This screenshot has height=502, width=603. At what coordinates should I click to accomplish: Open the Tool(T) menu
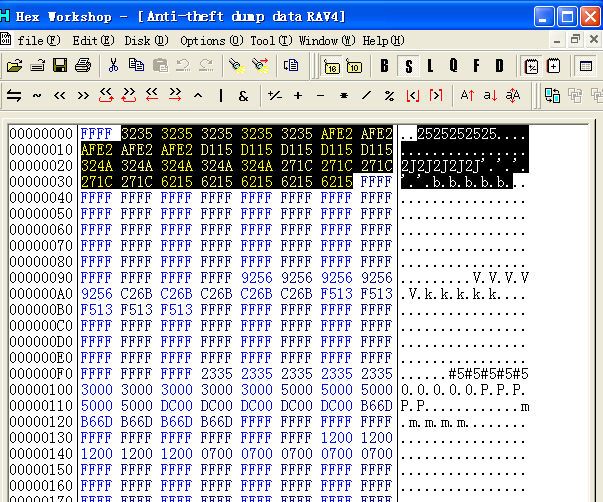(x=271, y=40)
